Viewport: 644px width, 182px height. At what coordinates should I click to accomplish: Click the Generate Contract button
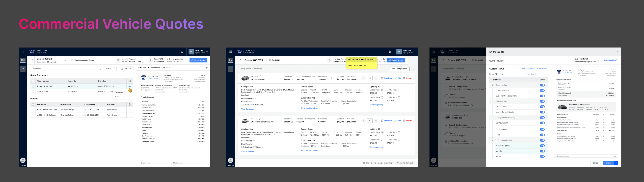[x=405, y=163]
